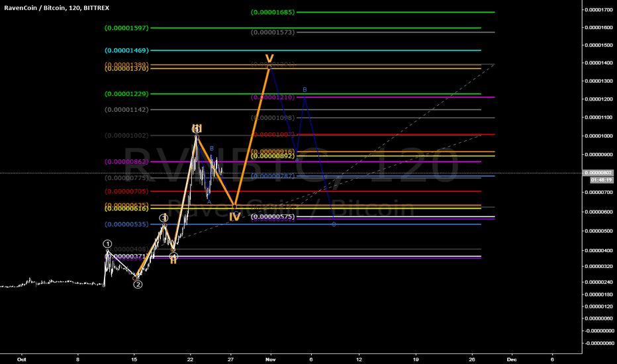Image resolution: width=617 pixels, height=364 pixels.
Task: Click the 0.00000320 price axis tick
Action: coord(598,267)
